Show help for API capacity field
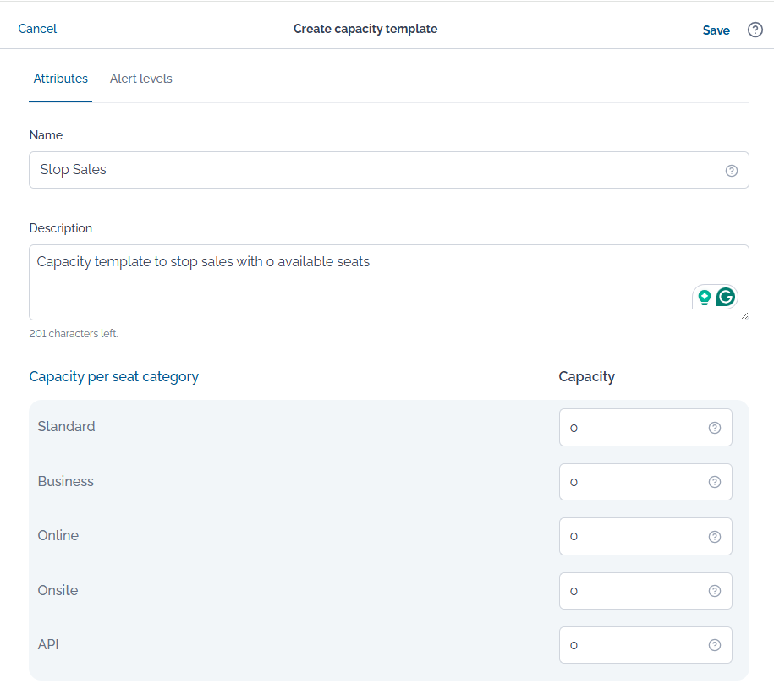Screen dimensions: 774x700 (714, 645)
